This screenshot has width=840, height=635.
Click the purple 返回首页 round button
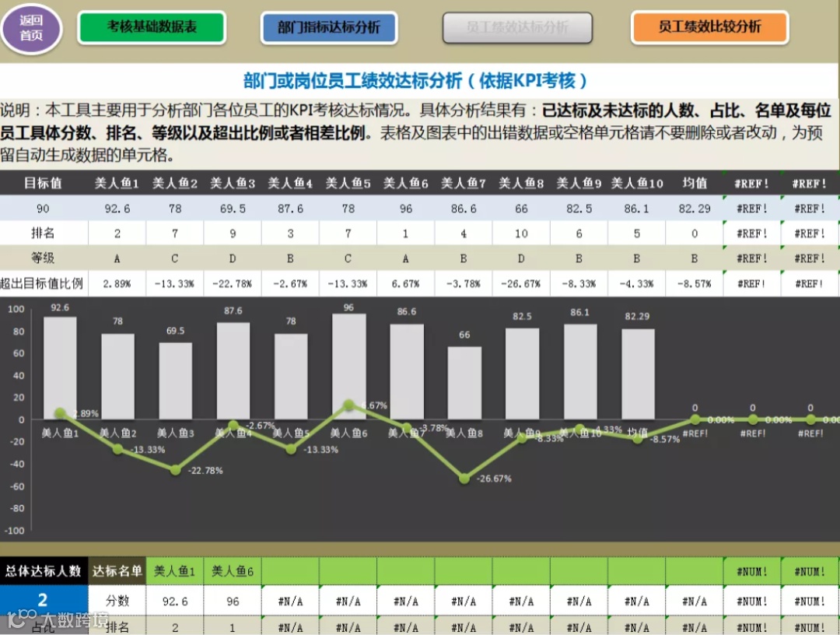[32, 28]
